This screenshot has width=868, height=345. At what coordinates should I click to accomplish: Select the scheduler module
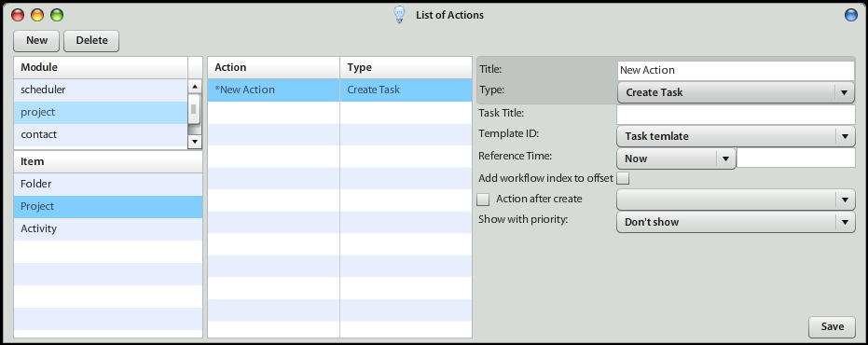tap(101, 90)
